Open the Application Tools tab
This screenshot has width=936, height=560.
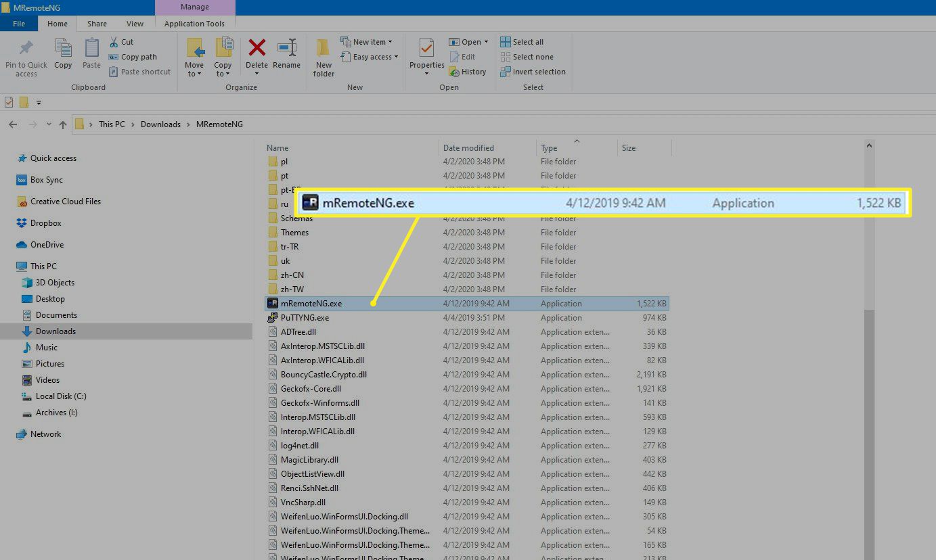click(x=194, y=24)
